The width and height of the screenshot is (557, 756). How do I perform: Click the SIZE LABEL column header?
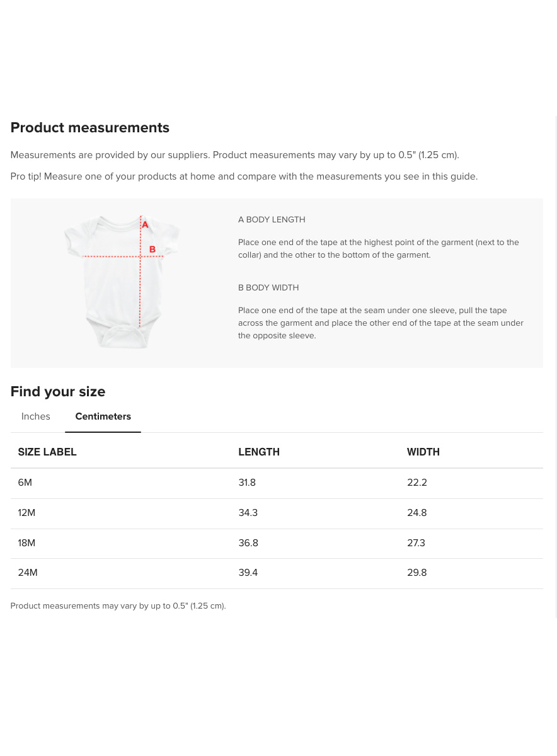[47, 452]
